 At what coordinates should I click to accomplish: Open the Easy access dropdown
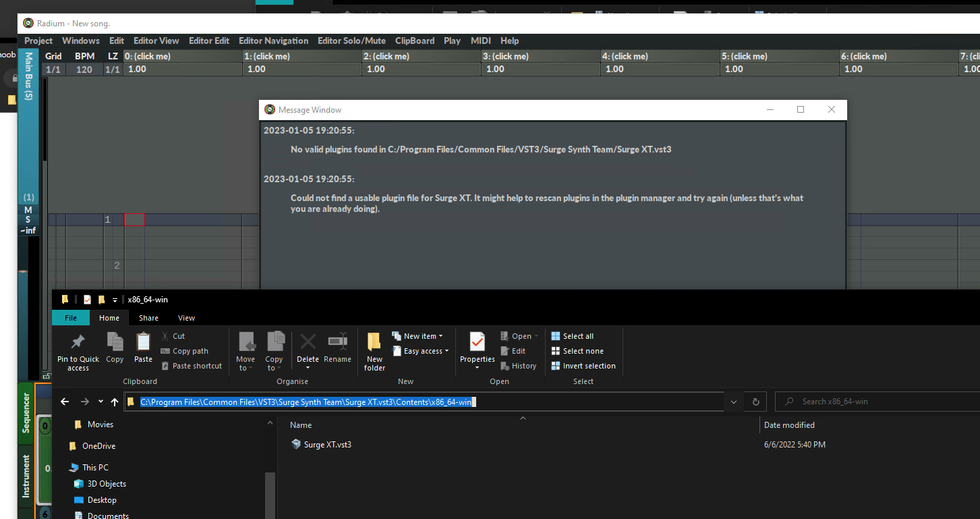coord(421,350)
